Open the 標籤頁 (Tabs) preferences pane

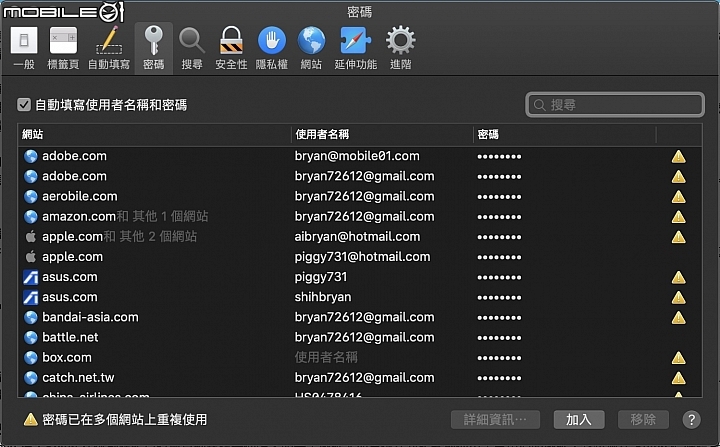[x=63, y=48]
